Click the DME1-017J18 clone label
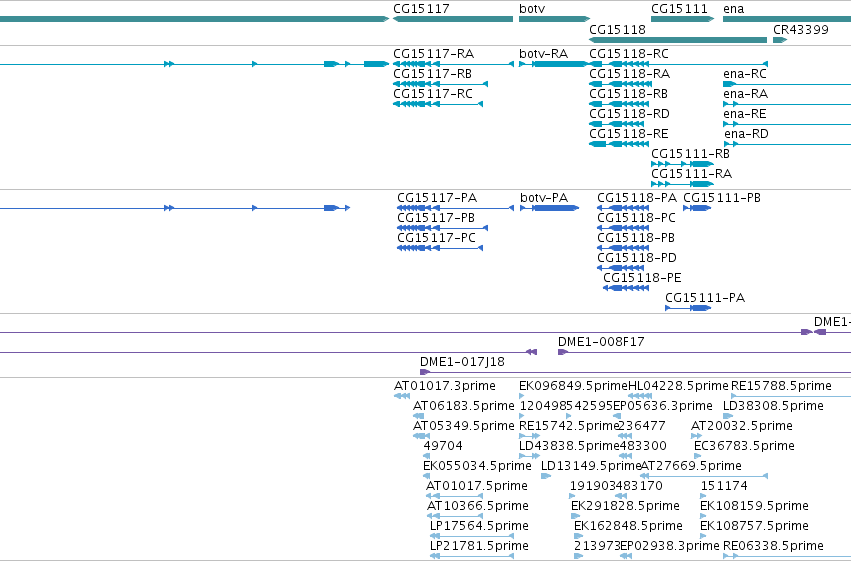This screenshot has height=561, width=851. 462,362
